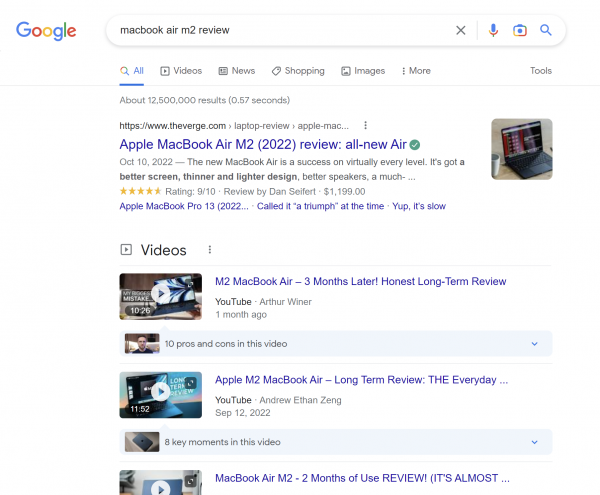This screenshot has height=495, width=600.
Task: Click the laptop thumbnail in key moments row
Action: coord(142,442)
